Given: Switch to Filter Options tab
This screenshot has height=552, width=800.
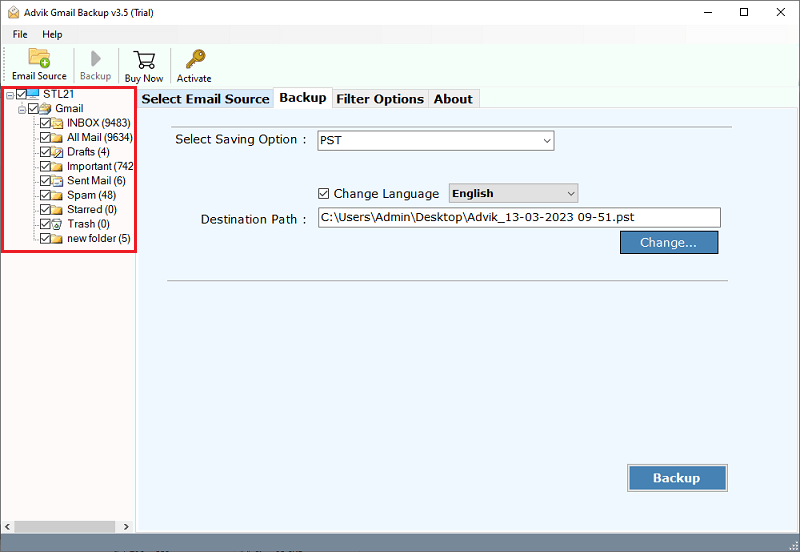Looking at the screenshot, I should click(380, 99).
